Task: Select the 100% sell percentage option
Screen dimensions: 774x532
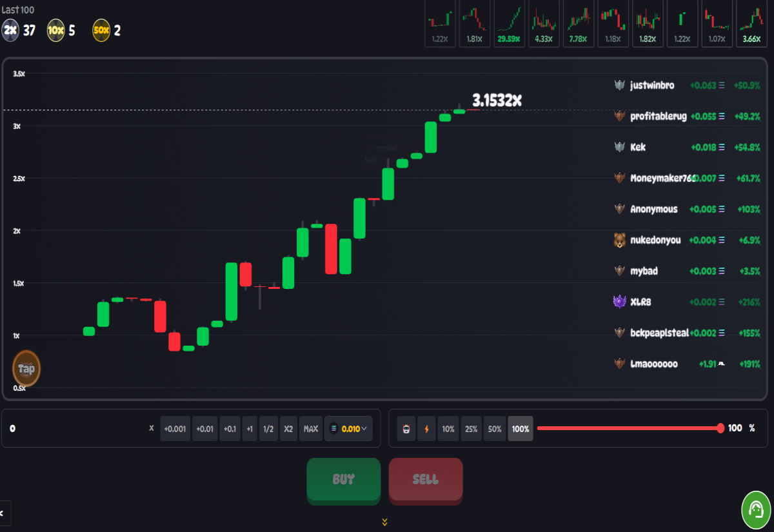Action: (521, 429)
